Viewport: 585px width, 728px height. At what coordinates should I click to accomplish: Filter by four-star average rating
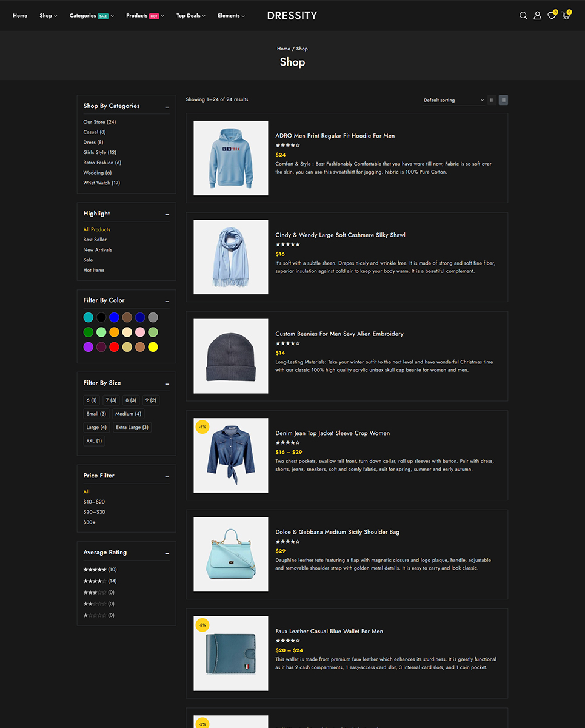(100, 581)
